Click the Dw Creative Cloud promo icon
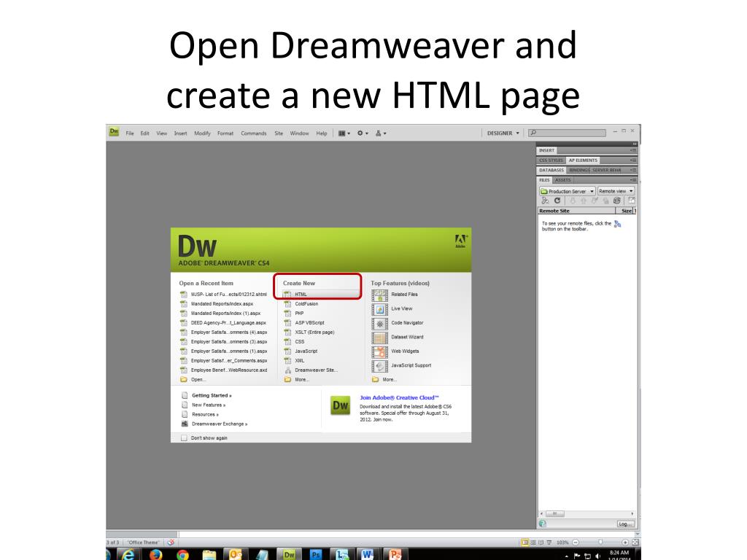The width and height of the screenshot is (747, 560). point(340,405)
